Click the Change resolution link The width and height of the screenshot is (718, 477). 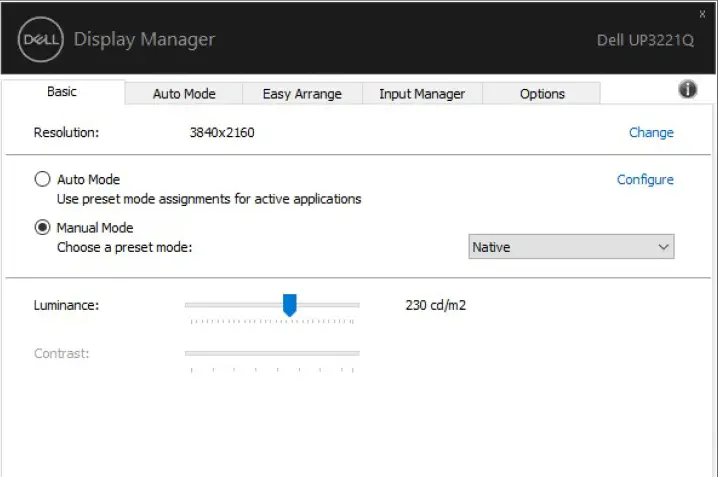coord(651,132)
